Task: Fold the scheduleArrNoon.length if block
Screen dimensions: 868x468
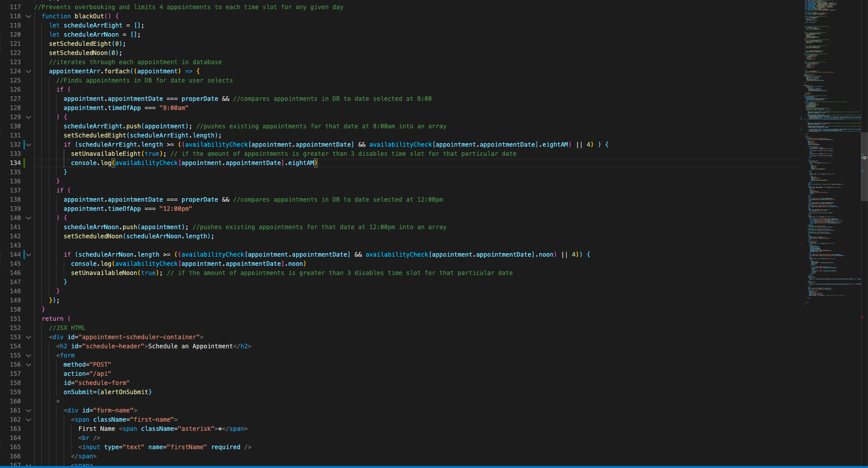Action: (x=29, y=255)
